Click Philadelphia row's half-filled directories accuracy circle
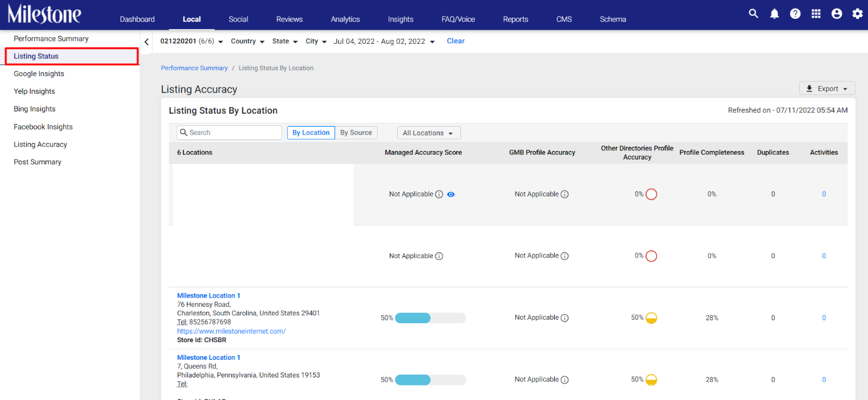 (x=651, y=380)
